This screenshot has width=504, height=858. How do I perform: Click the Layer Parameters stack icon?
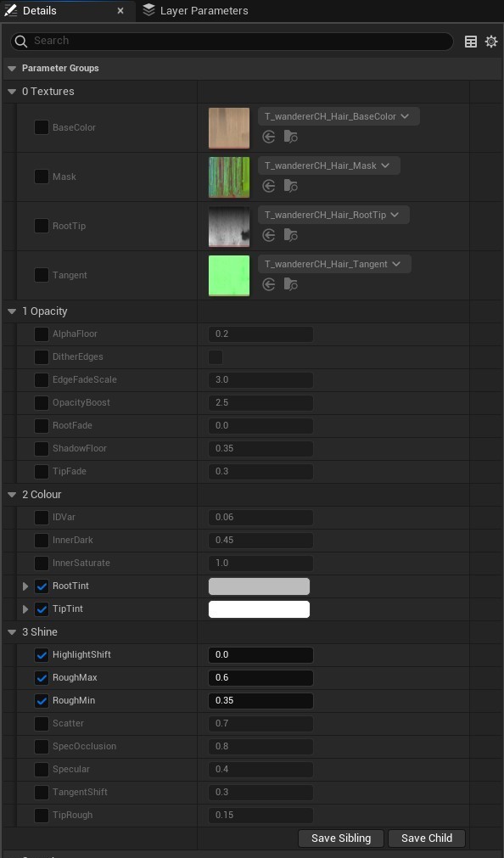[x=148, y=10]
